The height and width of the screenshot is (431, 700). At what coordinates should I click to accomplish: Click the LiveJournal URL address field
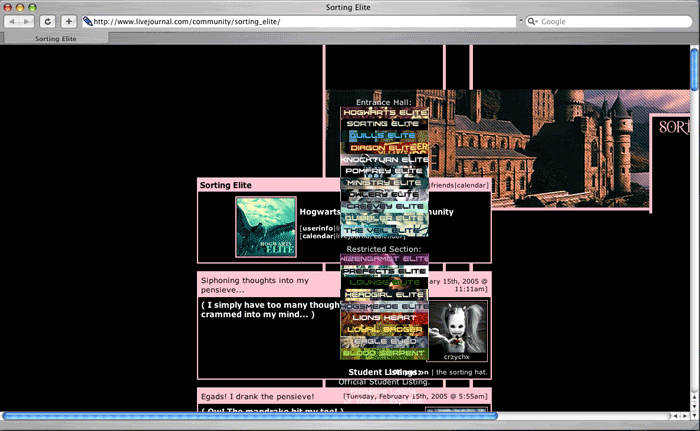coord(300,21)
